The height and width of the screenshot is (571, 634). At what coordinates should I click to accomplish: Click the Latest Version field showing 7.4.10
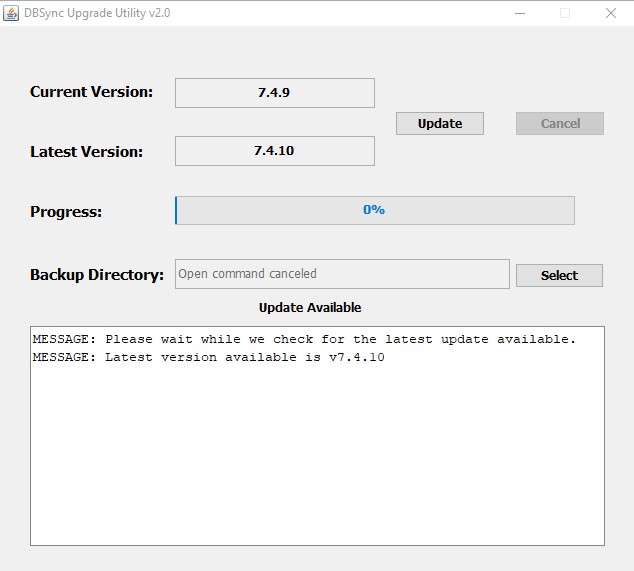[274, 151]
